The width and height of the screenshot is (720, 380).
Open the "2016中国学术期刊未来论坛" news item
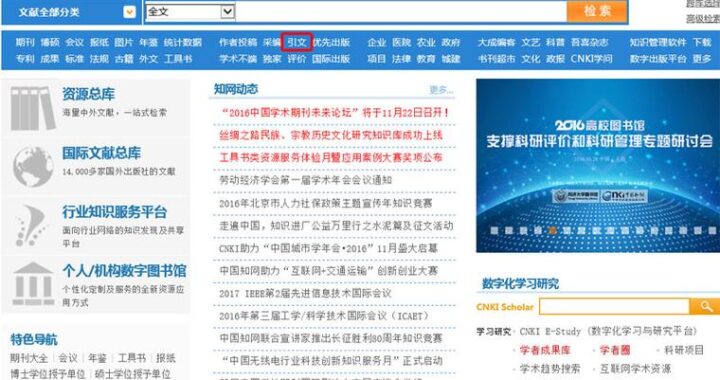(x=336, y=112)
